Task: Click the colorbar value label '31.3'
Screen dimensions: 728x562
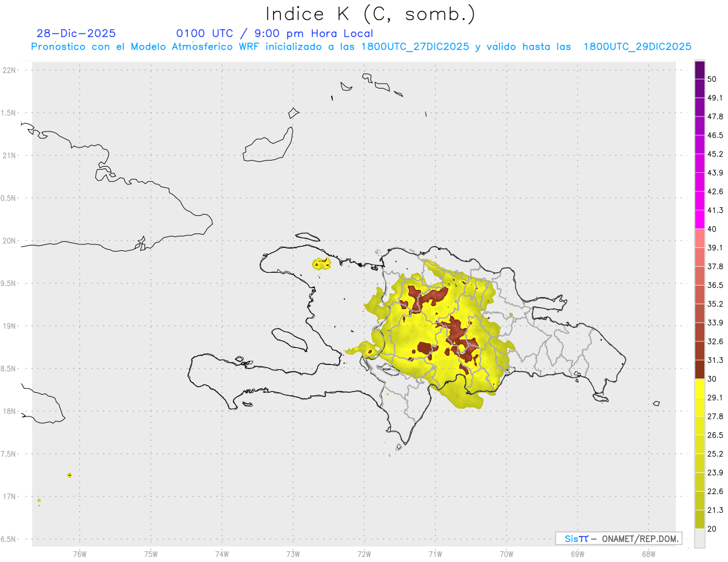Action: click(715, 360)
